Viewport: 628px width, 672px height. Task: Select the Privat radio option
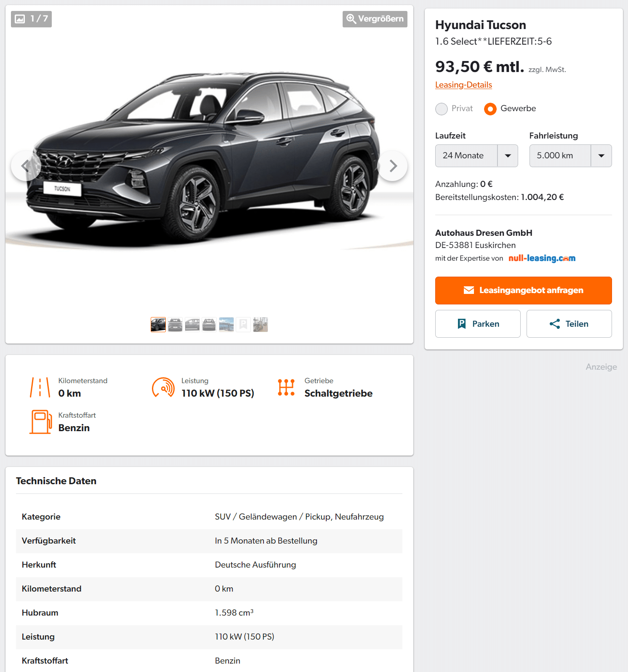442,109
